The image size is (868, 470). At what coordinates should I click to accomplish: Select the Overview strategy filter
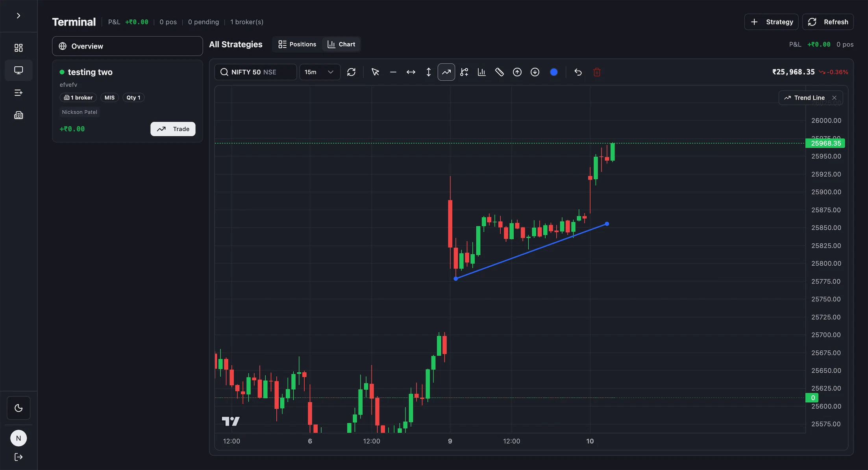(128, 46)
